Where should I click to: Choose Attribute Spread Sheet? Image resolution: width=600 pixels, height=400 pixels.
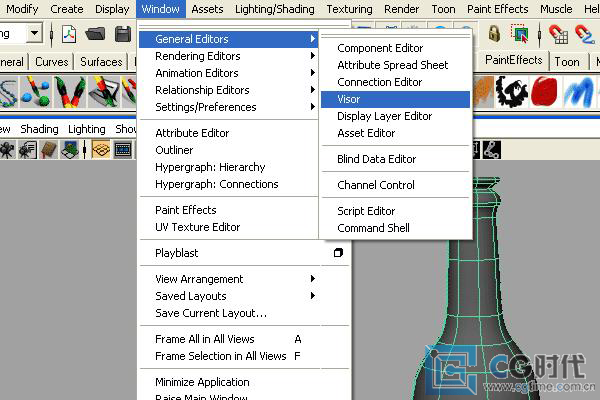point(395,65)
